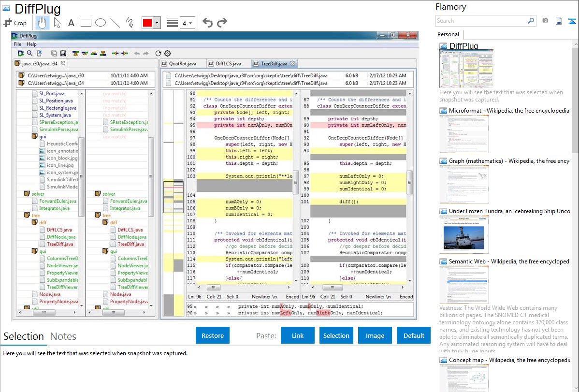Switch to the Selection tab
Screen dimensions: 579x392
coord(24,336)
